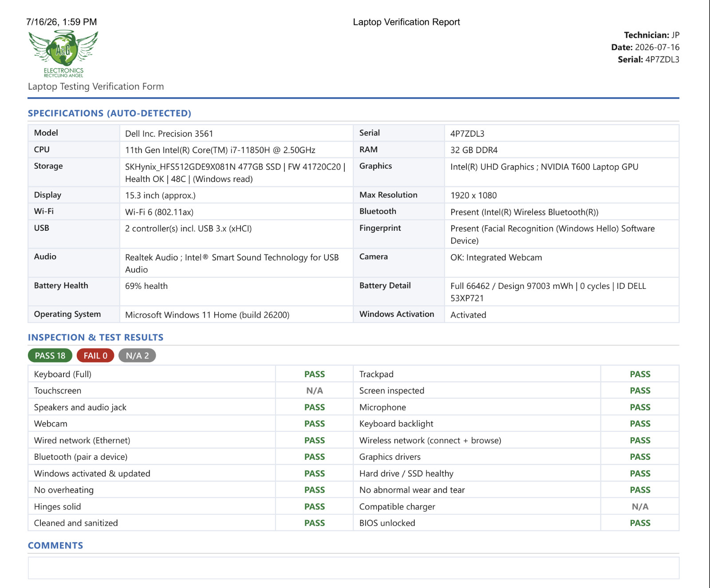Screen dimensions: 710x588
Task: Click the BIOS unlocked PASS result
Action: tap(640, 523)
